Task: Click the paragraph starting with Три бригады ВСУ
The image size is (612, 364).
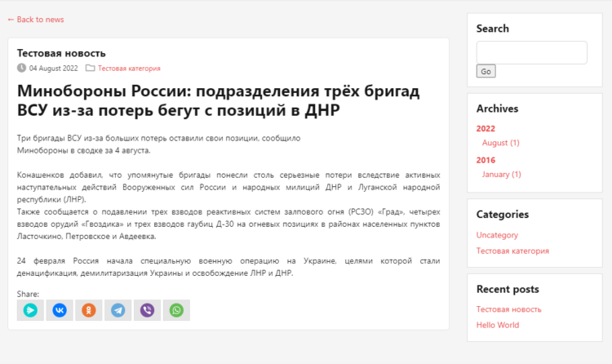Action: [158, 144]
